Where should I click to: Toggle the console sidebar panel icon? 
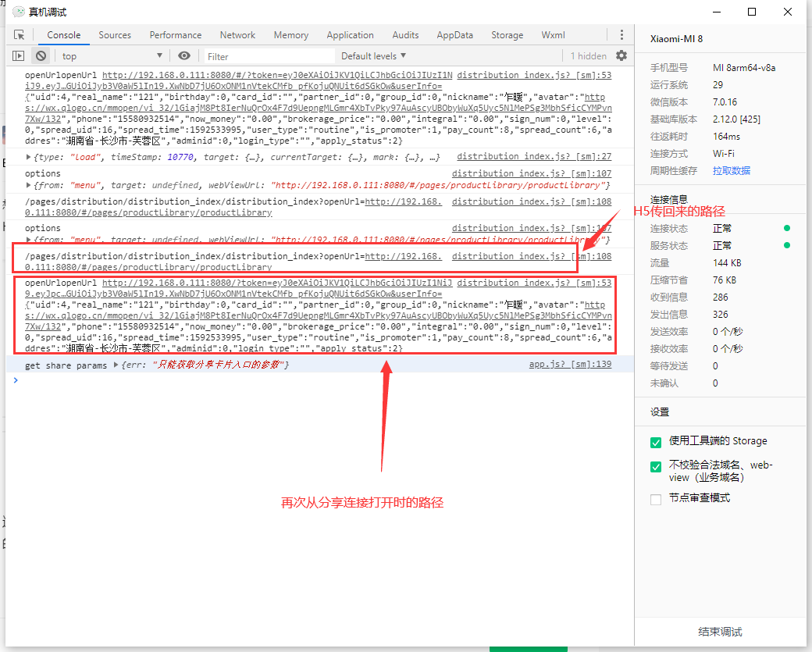click(x=18, y=56)
